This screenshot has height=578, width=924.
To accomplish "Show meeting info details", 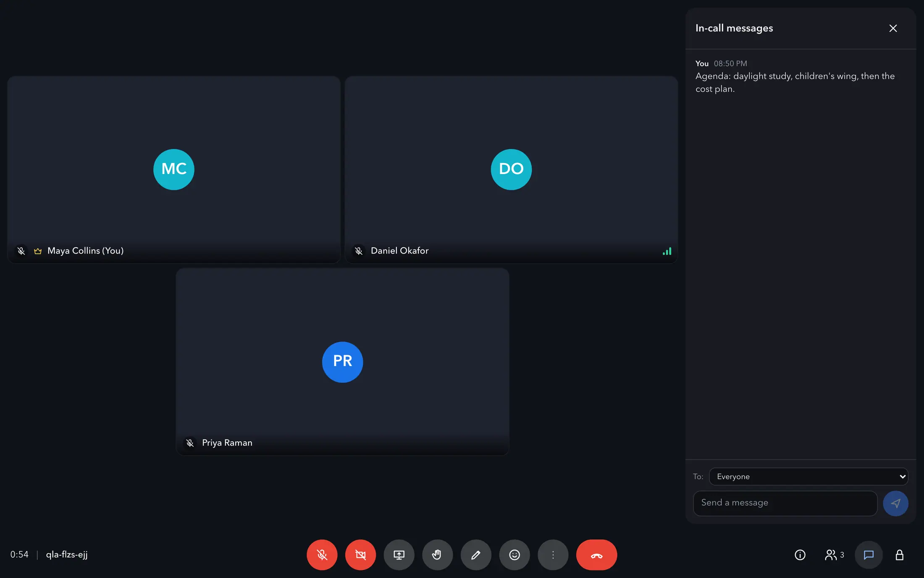I will coord(800,555).
